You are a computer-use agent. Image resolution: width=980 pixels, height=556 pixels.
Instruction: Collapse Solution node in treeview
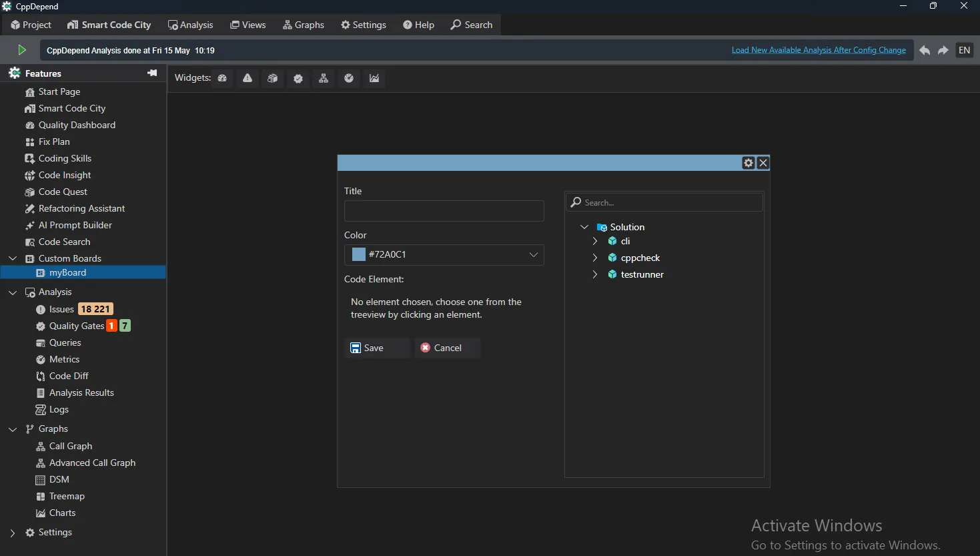[x=584, y=227]
